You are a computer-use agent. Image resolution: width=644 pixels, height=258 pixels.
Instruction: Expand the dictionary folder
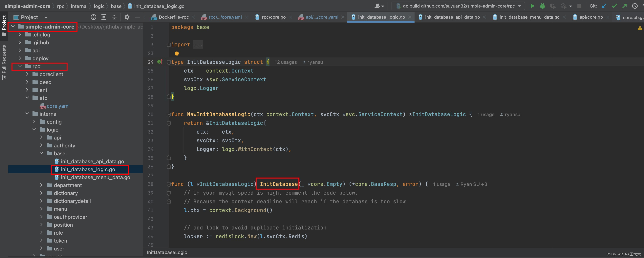click(41, 193)
